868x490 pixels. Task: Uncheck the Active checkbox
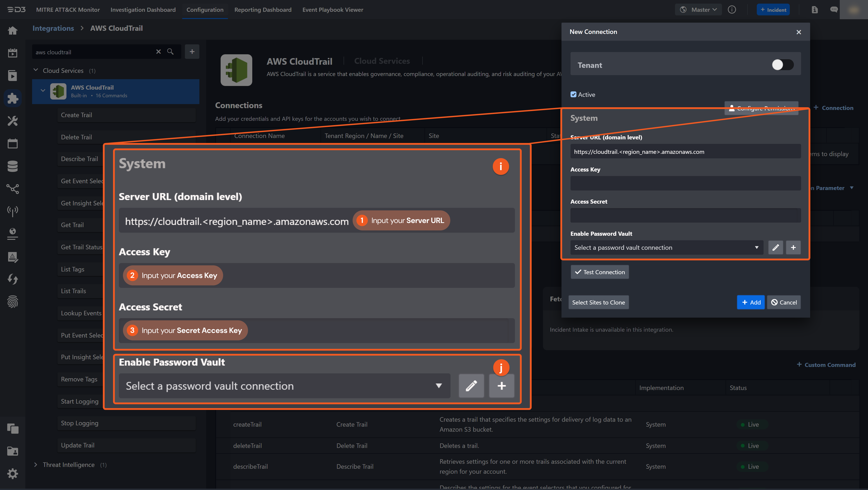pyautogui.click(x=573, y=94)
